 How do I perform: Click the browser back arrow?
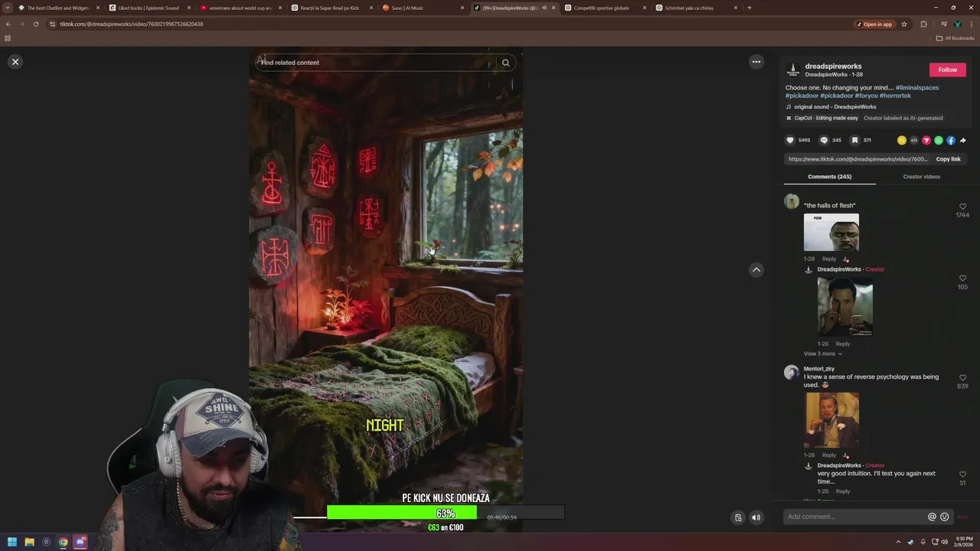click(x=8, y=24)
